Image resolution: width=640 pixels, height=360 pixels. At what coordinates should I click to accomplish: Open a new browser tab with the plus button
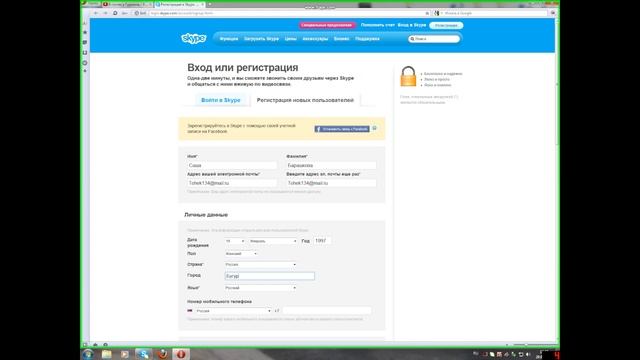[210, 4]
